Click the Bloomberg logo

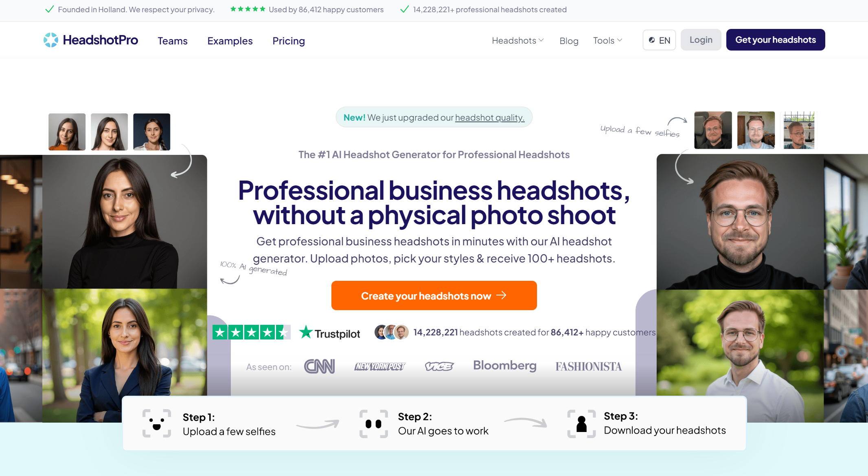[x=504, y=366]
